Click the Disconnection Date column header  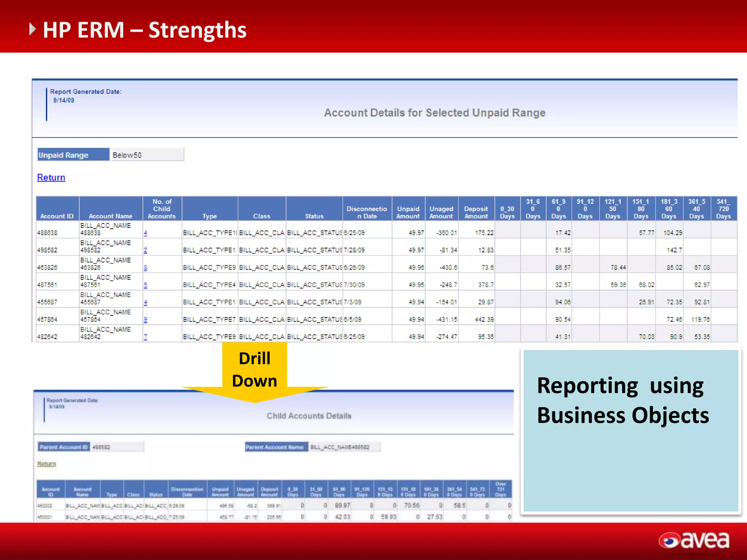(367, 209)
